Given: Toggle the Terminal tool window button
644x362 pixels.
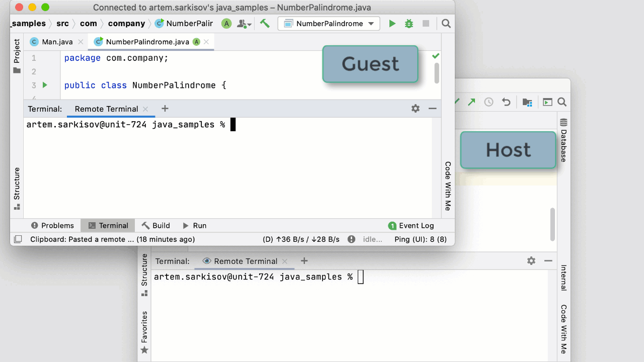Looking at the screenshot, I should [x=108, y=226].
